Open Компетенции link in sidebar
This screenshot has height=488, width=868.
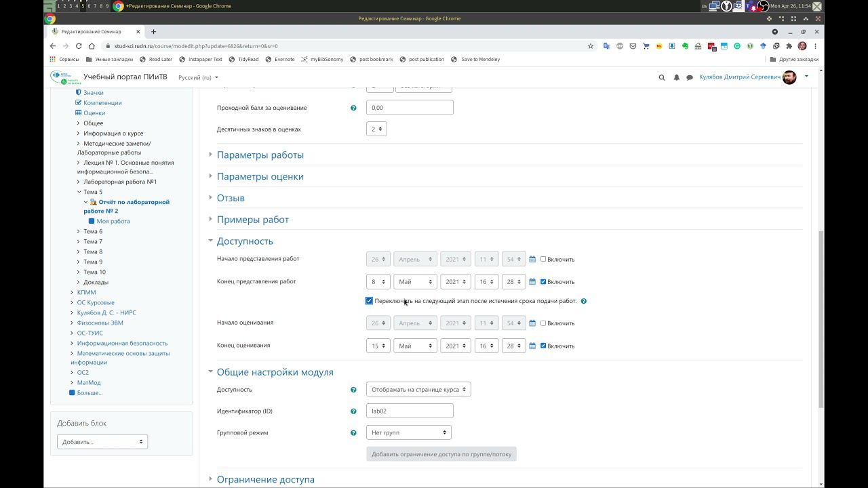[102, 103]
